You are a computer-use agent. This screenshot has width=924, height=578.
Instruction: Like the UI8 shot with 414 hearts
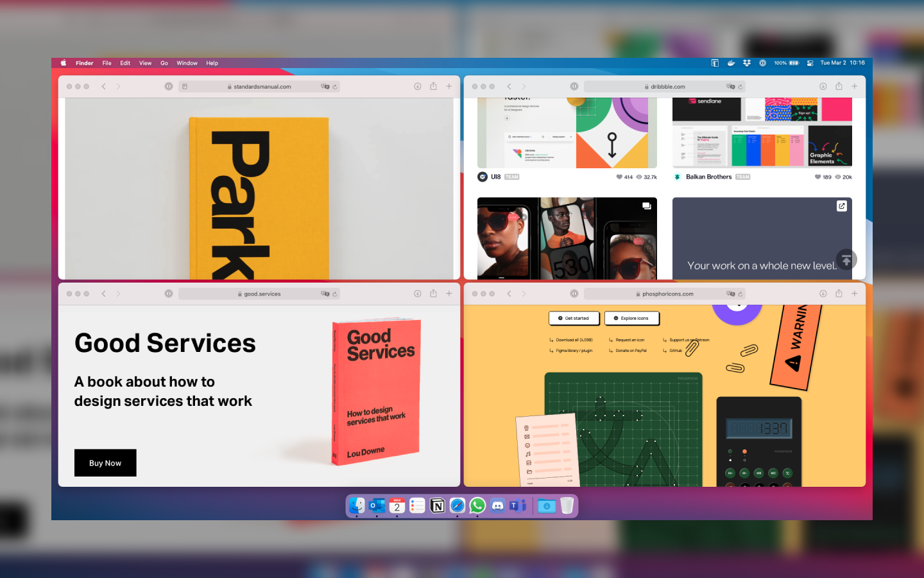coord(619,177)
